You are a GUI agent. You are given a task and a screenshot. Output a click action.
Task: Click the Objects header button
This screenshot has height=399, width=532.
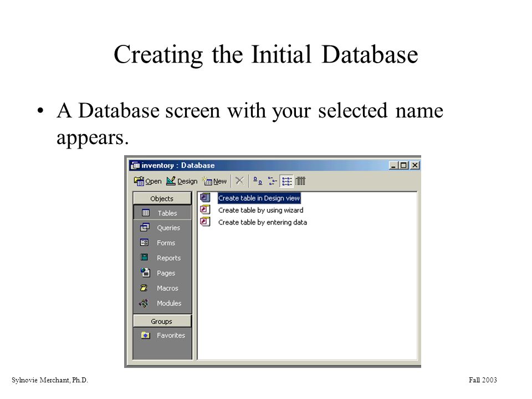pos(162,198)
